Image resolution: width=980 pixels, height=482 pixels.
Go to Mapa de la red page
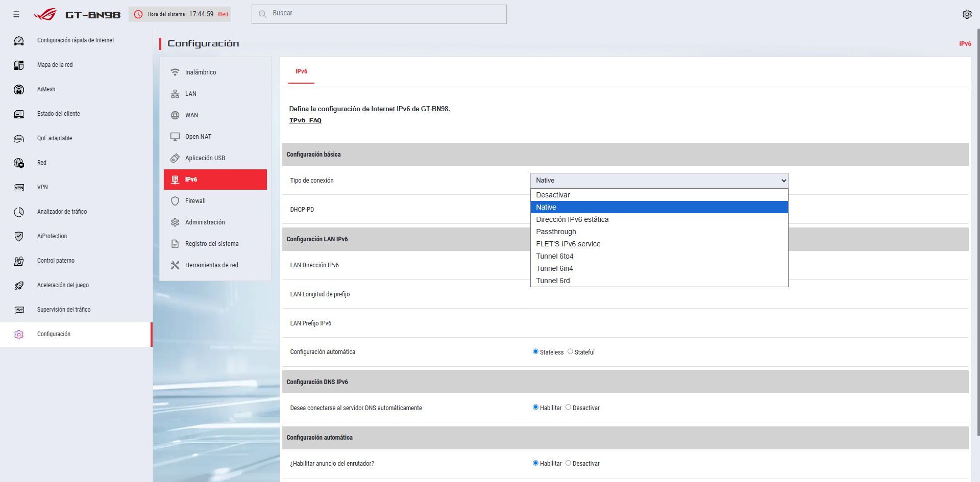76,65
